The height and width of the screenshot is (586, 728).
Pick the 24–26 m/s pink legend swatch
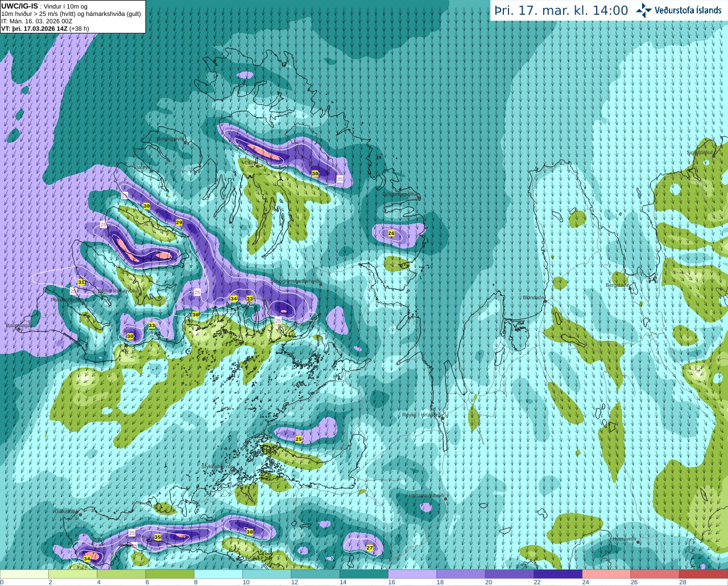tap(606, 574)
